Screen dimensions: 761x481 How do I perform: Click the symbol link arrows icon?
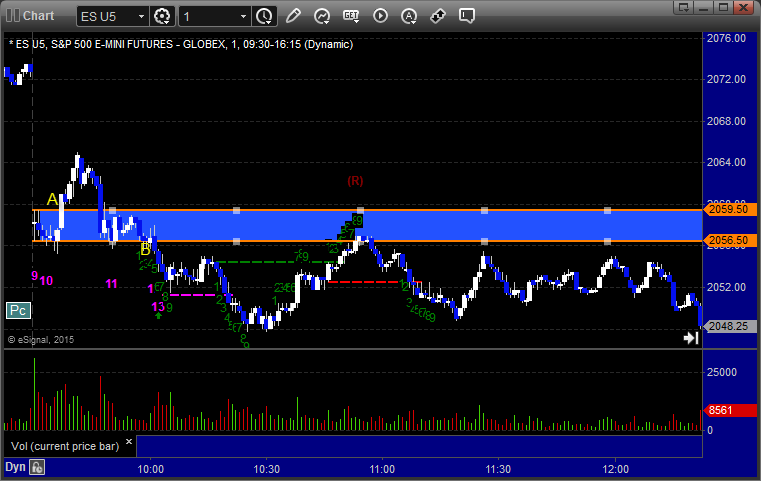(438, 16)
